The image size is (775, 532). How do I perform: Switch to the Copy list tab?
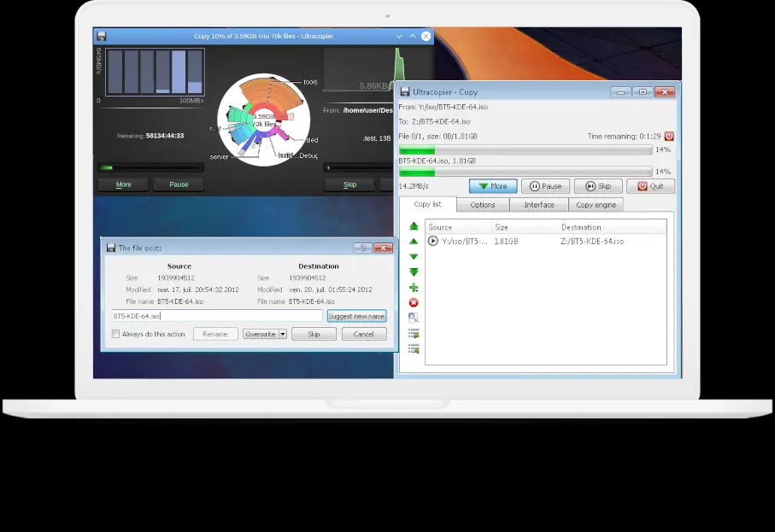(x=427, y=204)
